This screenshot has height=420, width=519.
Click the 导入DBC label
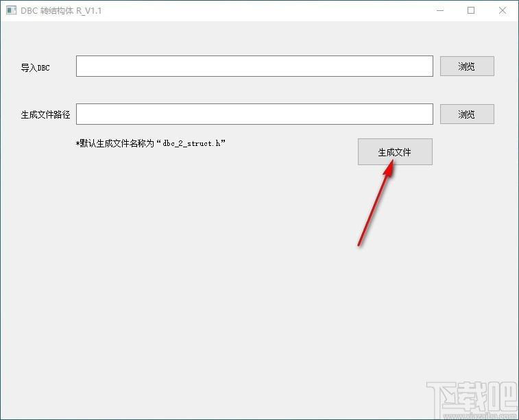pyautogui.click(x=35, y=67)
